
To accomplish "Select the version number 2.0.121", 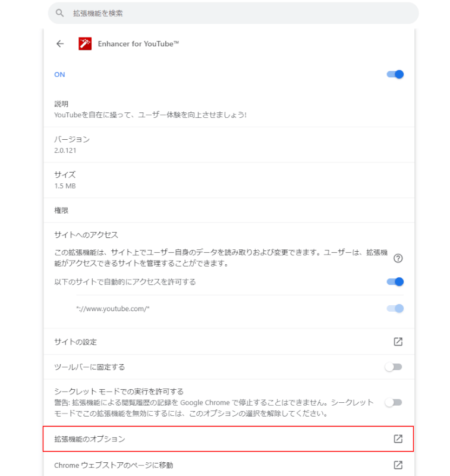I will pos(65,151).
